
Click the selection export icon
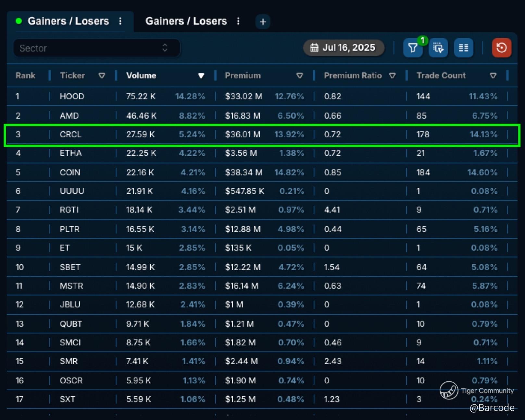[x=438, y=48]
